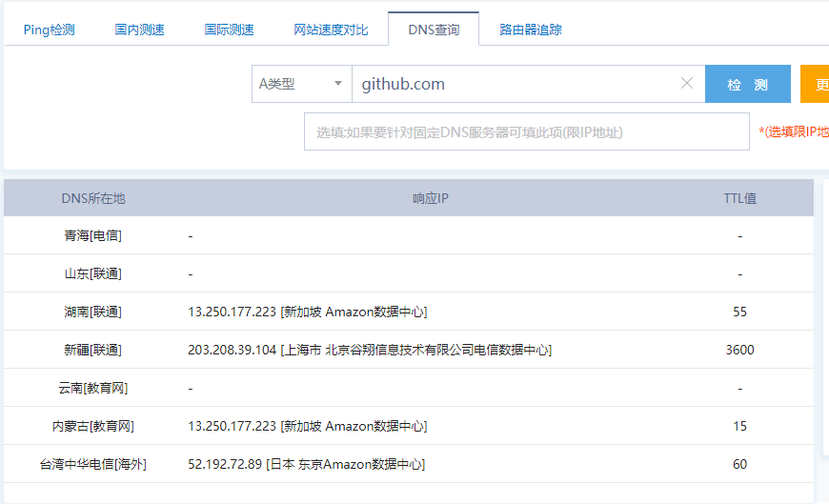829x504 pixels.
Task: Select the 台湾中华电信[海外] row label
Action: (93, 464)
